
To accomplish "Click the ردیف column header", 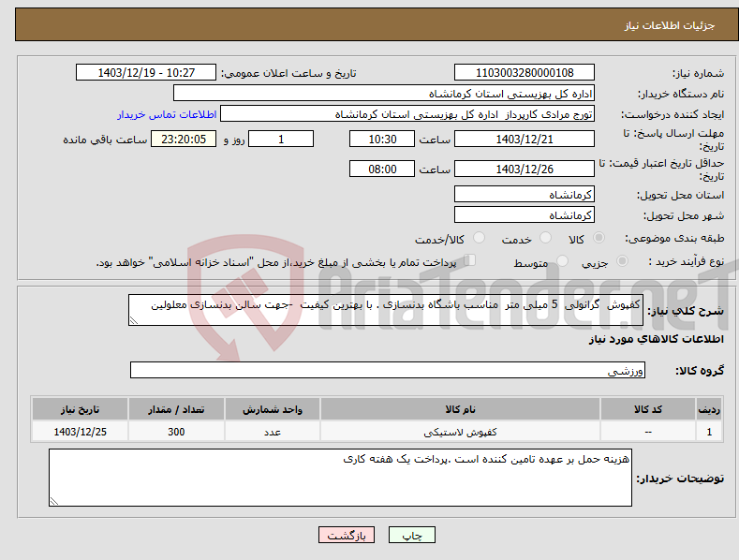I will (709, 409).
